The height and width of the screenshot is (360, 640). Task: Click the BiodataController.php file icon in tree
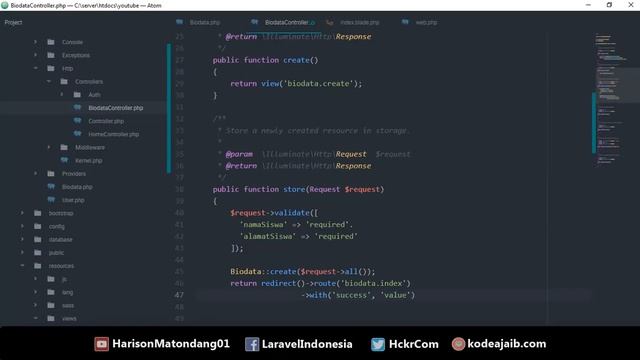pyautogui.click(x=77, y=108)
